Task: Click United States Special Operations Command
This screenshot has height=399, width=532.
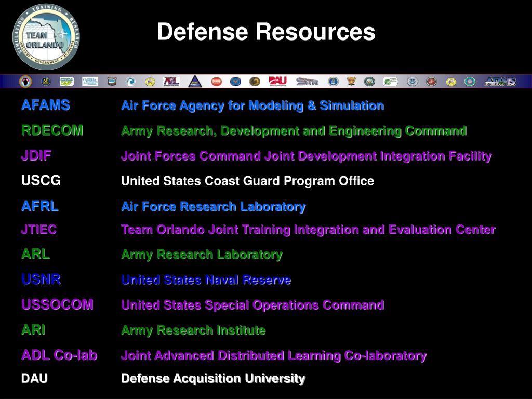Action: [252, 305]
